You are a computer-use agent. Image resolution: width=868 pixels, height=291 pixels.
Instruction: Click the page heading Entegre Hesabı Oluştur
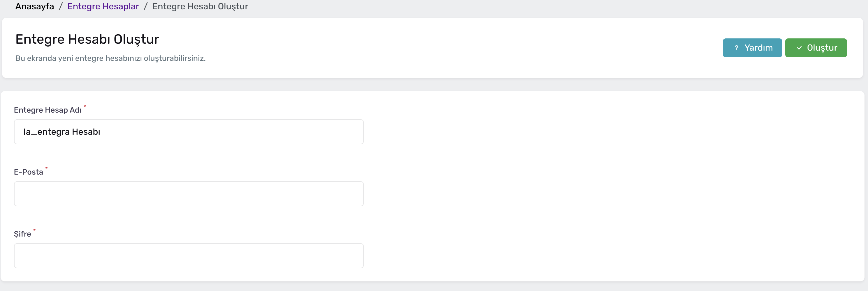[87, 39]
